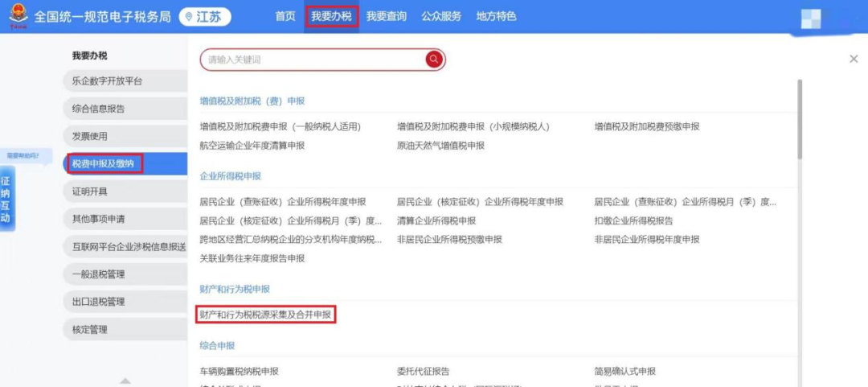Open the 征纳互动 side widget

point(6,200)
